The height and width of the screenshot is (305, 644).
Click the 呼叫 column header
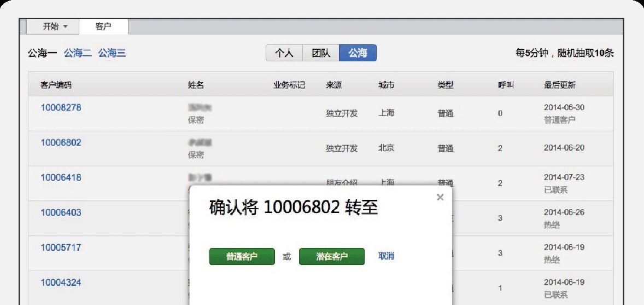click(506, 85)
